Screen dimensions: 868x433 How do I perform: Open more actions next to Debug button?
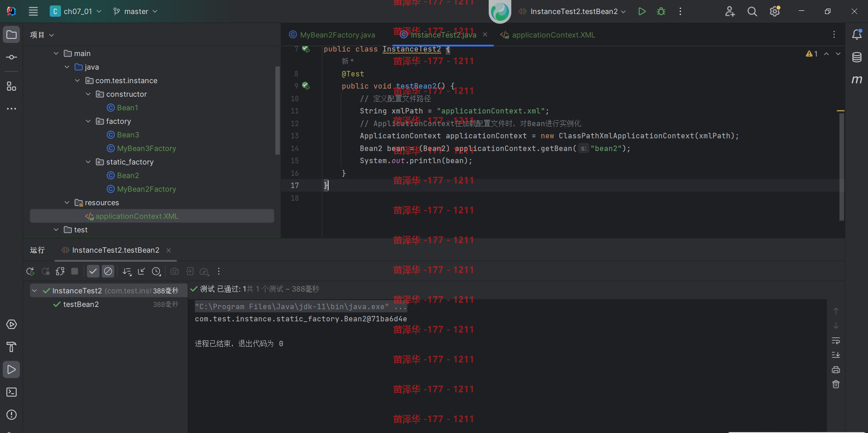pyautogui.click(x=680, y=11)
